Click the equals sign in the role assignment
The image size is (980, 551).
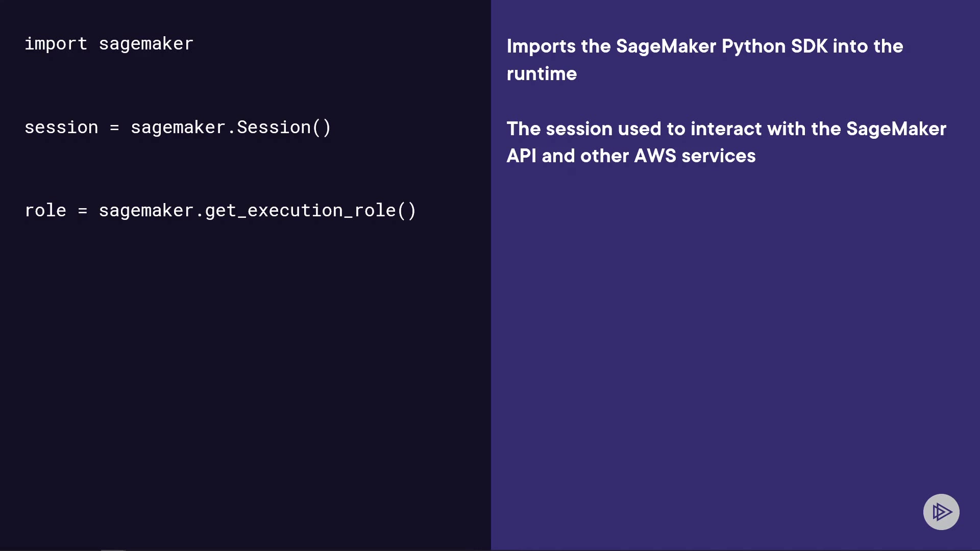pos(83,211)
